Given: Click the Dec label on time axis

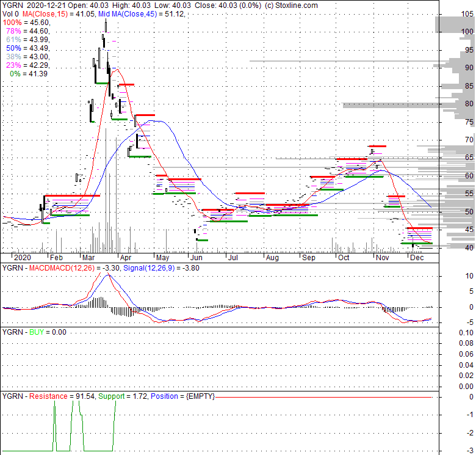Looking at the screenshot, I should (416, 258).
